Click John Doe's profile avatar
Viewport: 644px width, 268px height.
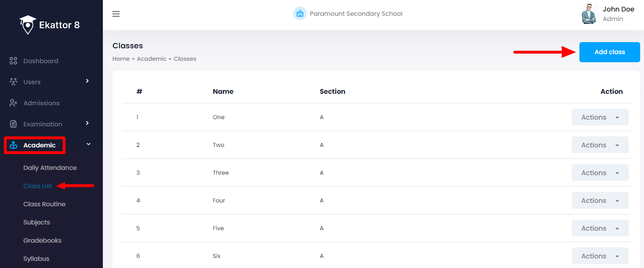point(589,14)
